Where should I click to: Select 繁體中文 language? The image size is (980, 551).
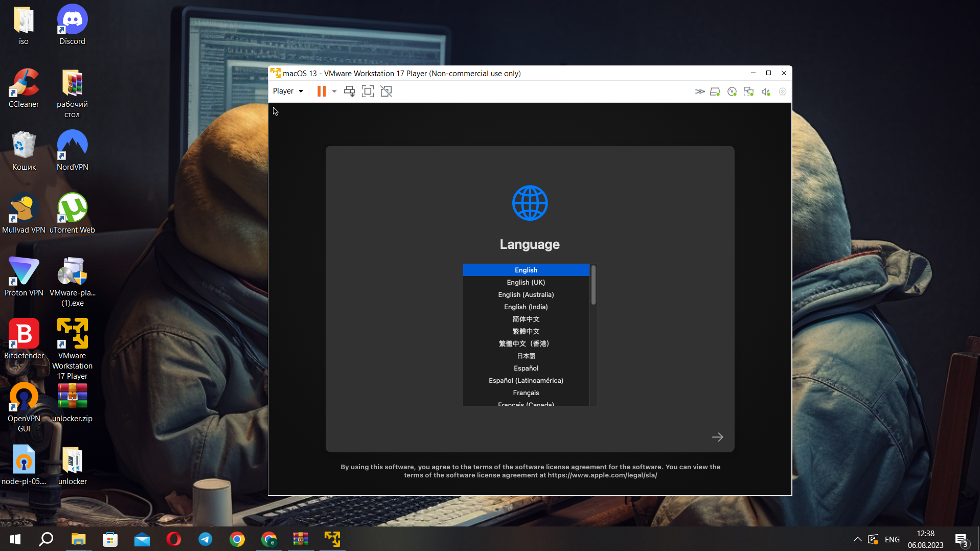(x=526, y=331)
